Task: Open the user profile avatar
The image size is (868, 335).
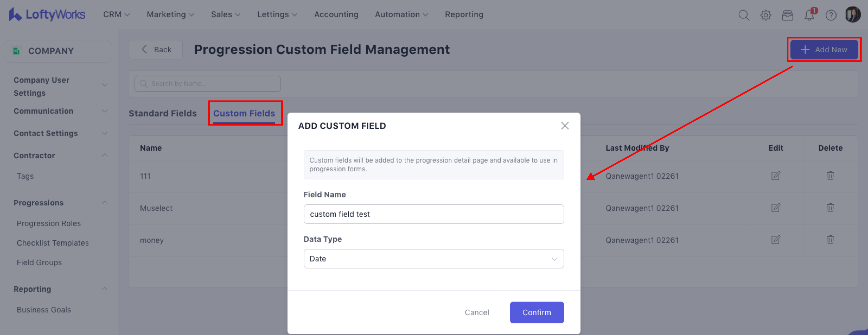Action: (x=853, y=15)
